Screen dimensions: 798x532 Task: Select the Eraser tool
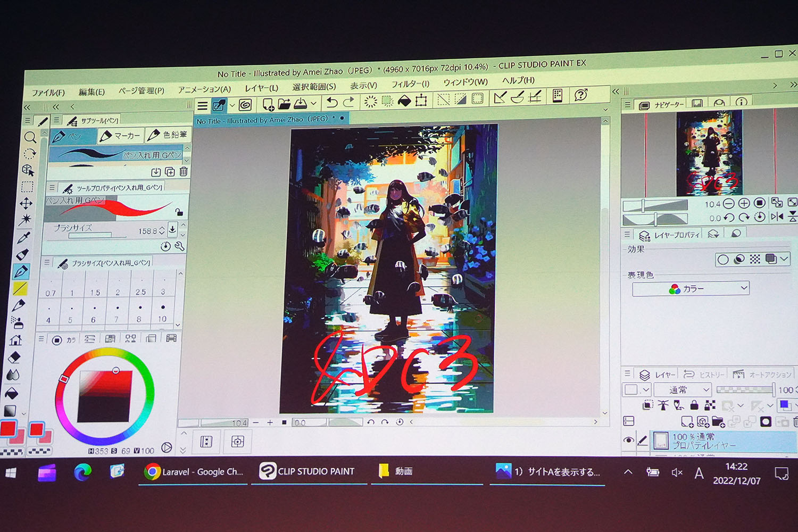(x=14, y=357)
